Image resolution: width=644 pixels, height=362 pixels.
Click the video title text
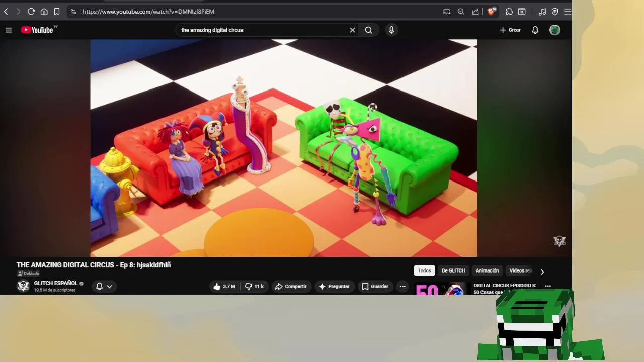[x=94, y=265]
